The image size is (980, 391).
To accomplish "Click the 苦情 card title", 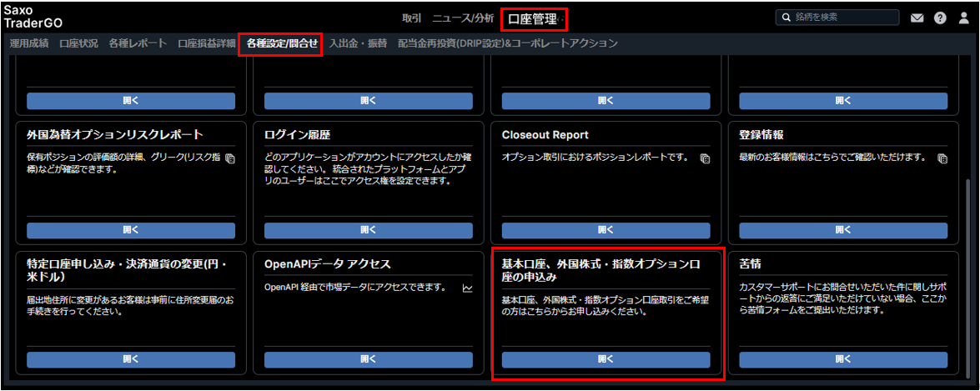I will point(750,264).
